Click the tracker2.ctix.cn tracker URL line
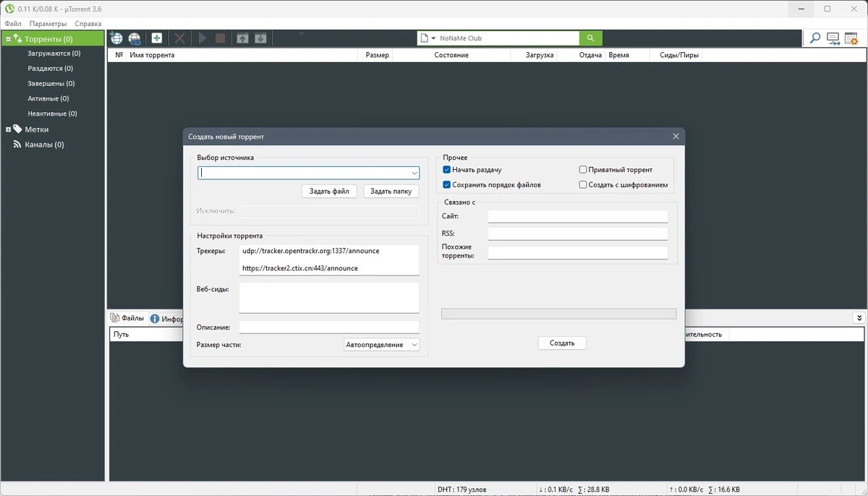This screenshot has height=496, width=868. coord(299,268)
